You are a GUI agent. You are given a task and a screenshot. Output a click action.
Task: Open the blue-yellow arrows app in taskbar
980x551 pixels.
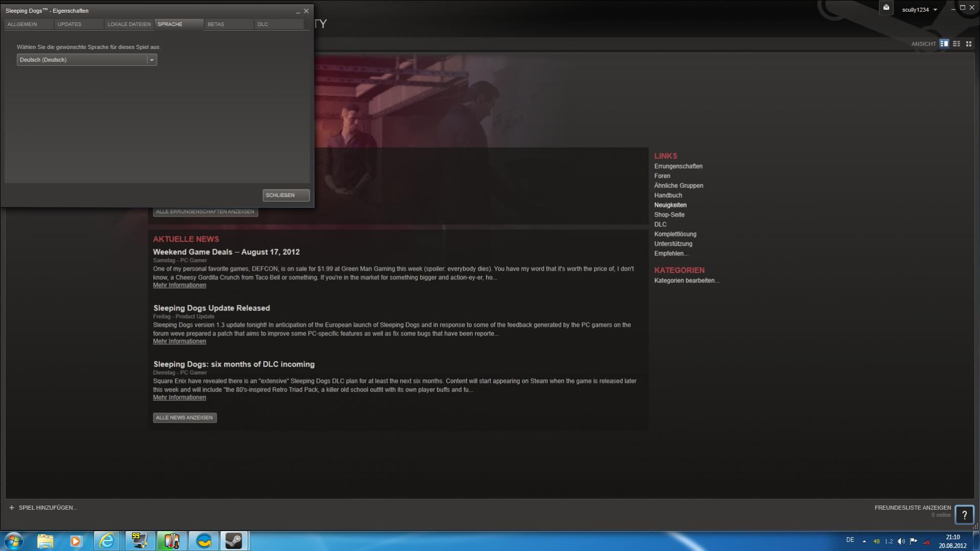(203, 541)
